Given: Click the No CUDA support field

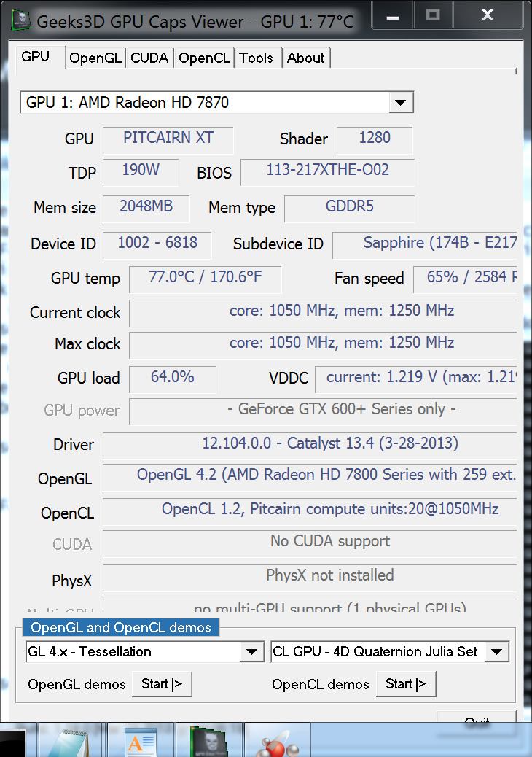Looking at the screenshot, I should click(310, 543).
